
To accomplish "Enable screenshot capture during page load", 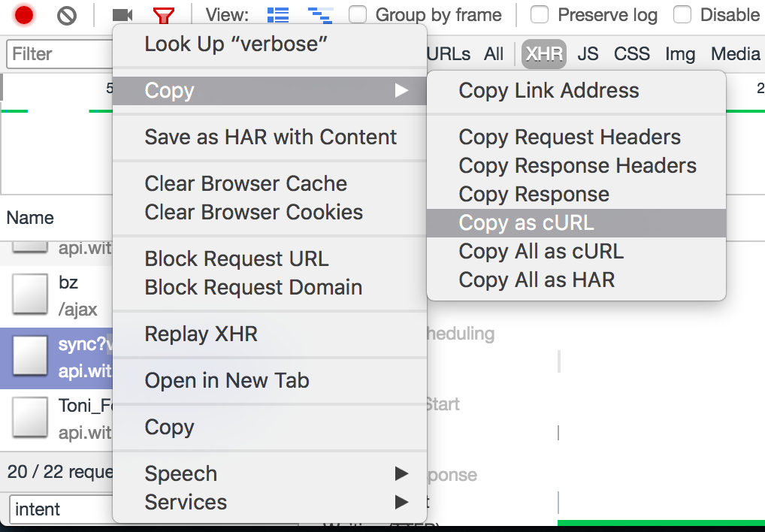I will tap(122, 14).
